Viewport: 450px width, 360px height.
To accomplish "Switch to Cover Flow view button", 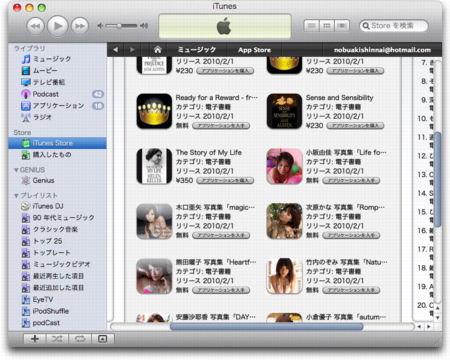I will coord(342,26).
